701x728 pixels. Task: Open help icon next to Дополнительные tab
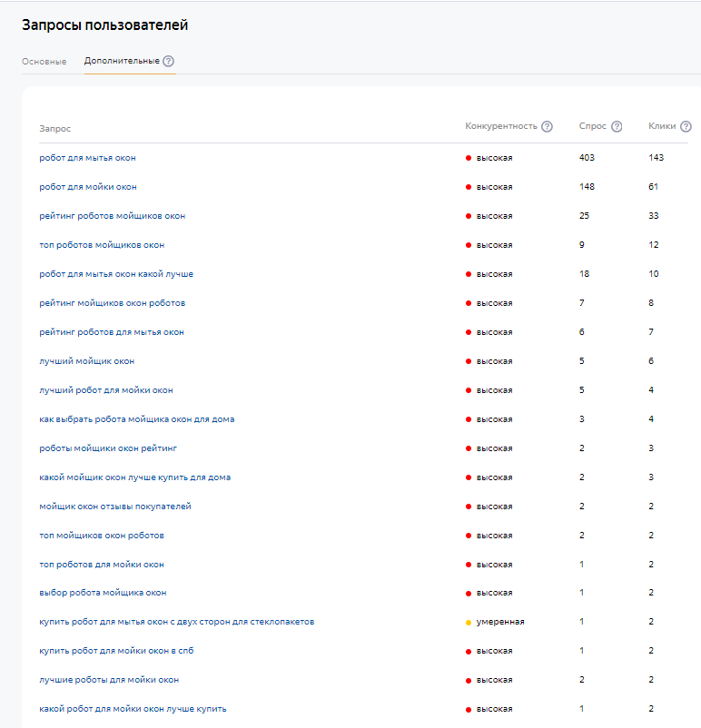(x=168, y=61)
